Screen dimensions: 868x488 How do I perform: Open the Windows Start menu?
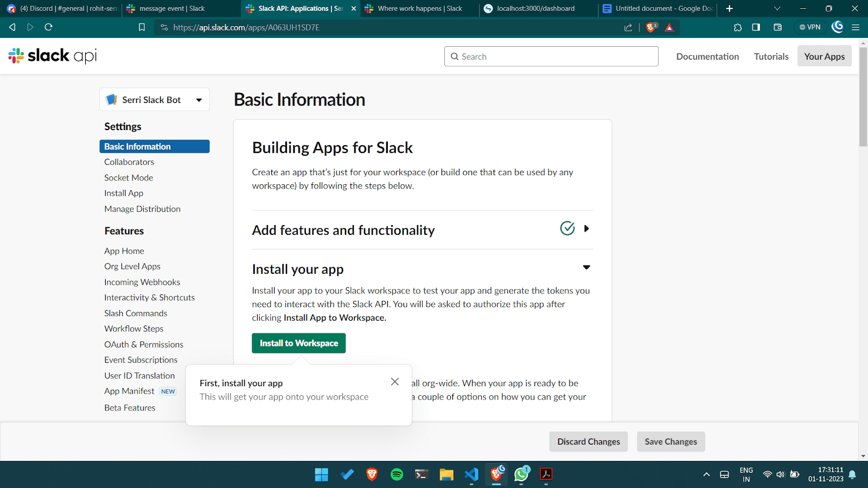pyautogui.click(x=322, y=474)
